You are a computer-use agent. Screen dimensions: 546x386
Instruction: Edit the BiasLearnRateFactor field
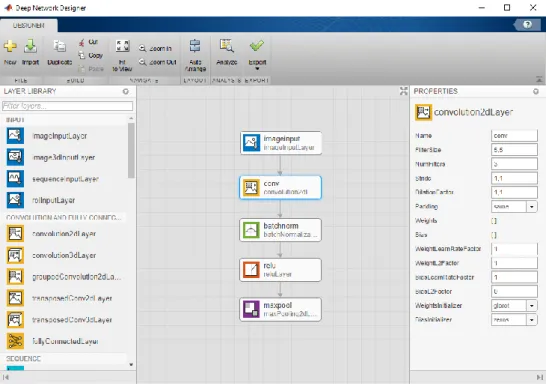pos(514,277)
